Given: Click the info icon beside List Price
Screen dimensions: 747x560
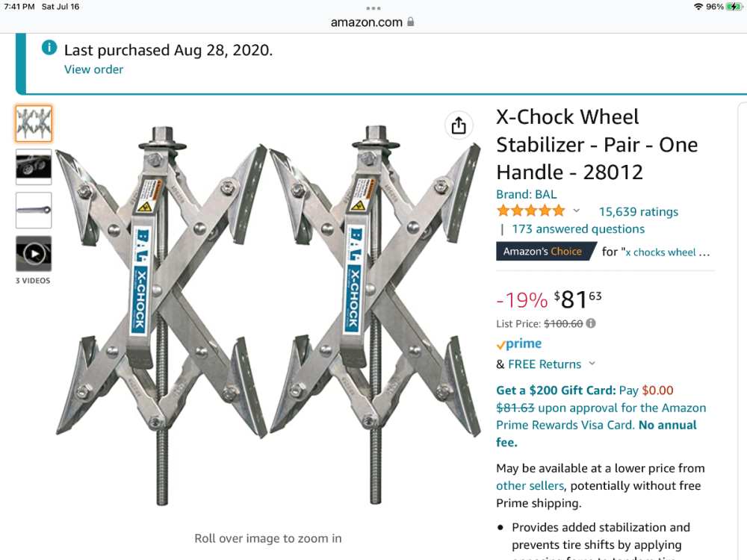Looking at the screenshot, I should (x=591, y=323).
